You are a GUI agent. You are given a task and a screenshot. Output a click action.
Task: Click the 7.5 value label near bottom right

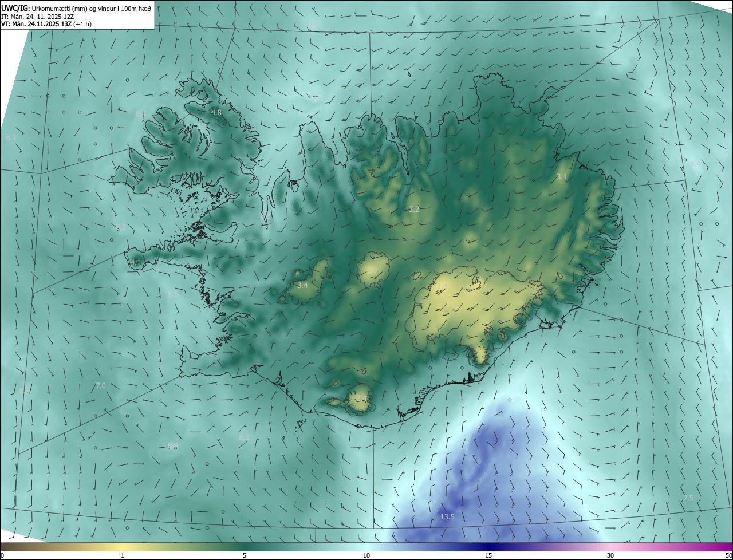[688, 498]
